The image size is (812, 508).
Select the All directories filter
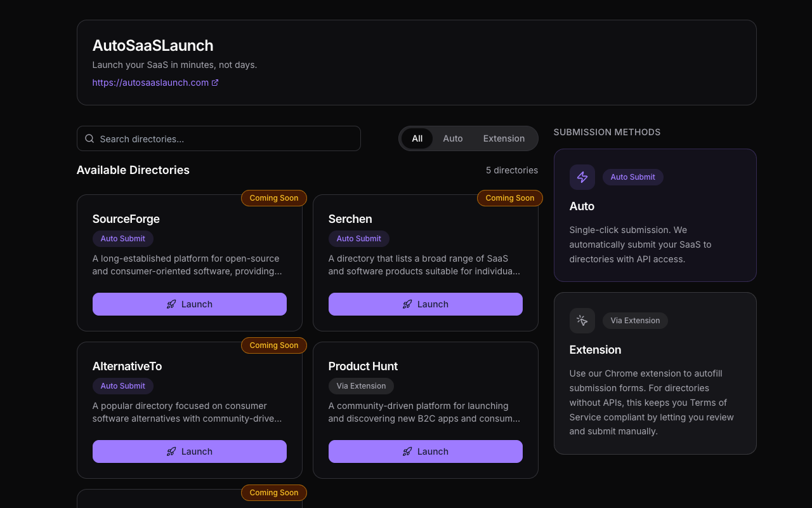pos(417,138)
